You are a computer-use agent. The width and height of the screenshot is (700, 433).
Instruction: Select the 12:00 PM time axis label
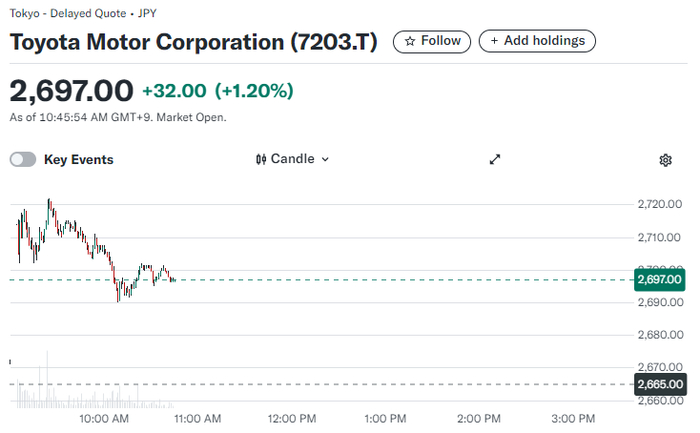(x=291, y=418)
